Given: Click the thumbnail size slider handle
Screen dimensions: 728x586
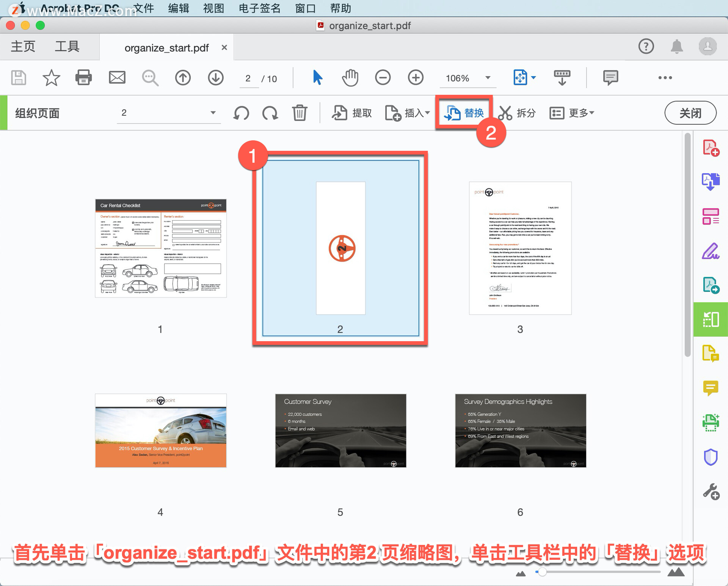Looking at the screenshot, I should coord(542,572).
